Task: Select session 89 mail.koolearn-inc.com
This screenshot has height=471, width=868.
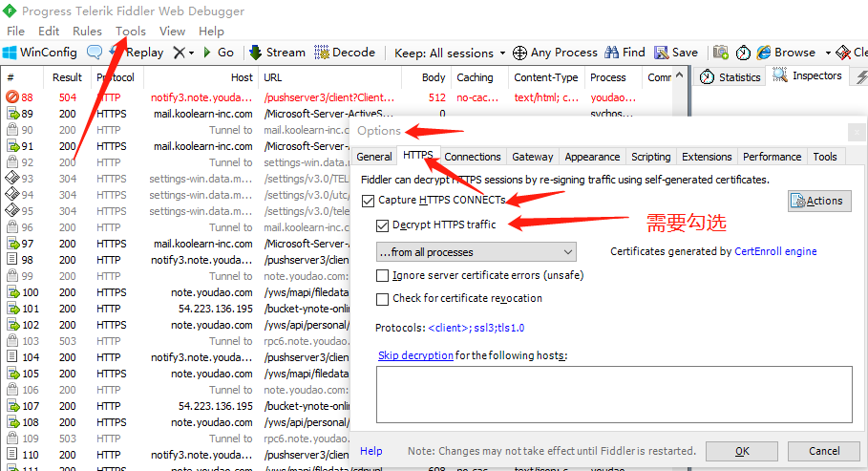Action: tap(203, 114)
